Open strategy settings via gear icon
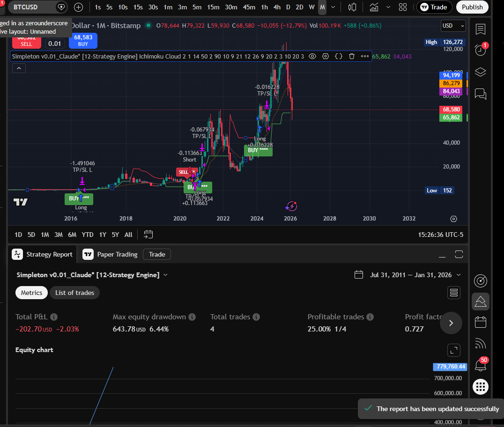Image resolution: width=504 pixels, height=427 pixels. [x=326, y=56]
